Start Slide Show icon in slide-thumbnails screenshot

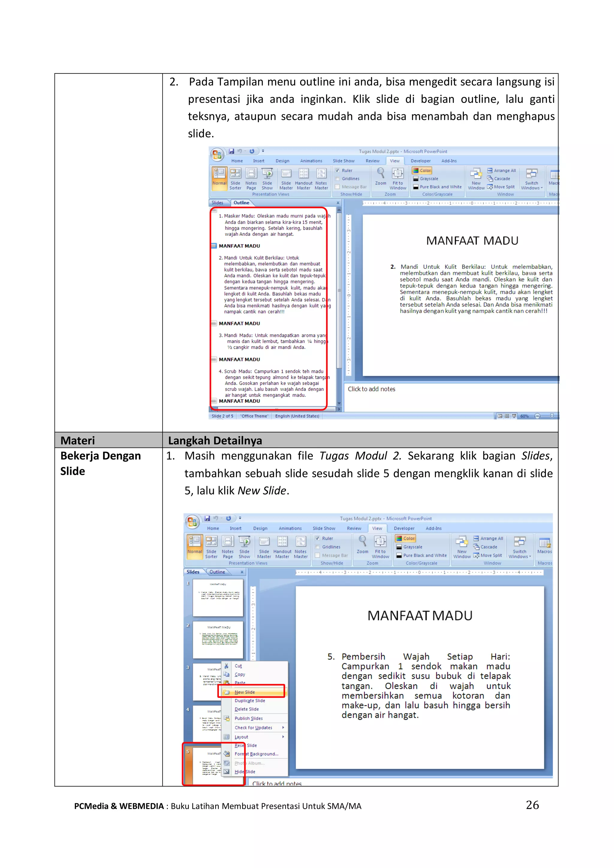coord(244,547)
